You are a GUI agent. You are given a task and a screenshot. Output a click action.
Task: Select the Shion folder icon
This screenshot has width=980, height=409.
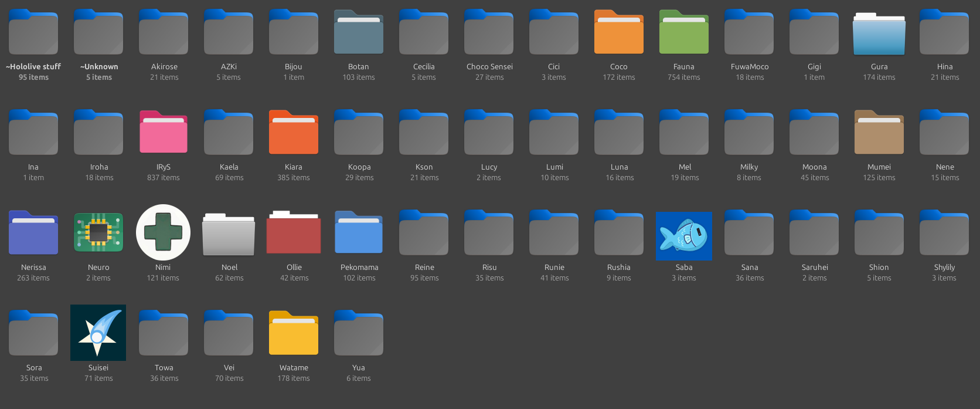tap(879, 232)
